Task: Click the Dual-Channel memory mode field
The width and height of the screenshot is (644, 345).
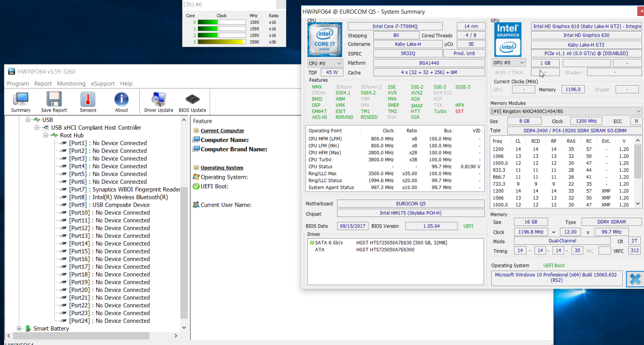Action: [562, 241]
